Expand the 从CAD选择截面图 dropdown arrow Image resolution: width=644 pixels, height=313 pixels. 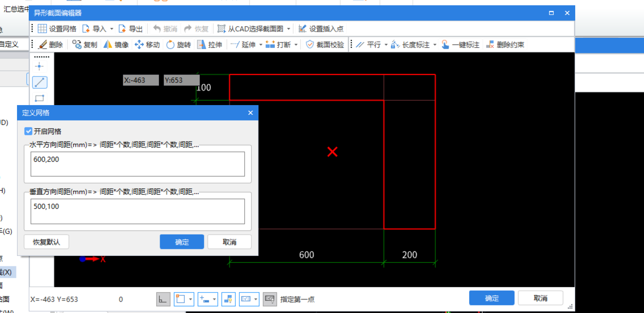(x=289, y=29)
